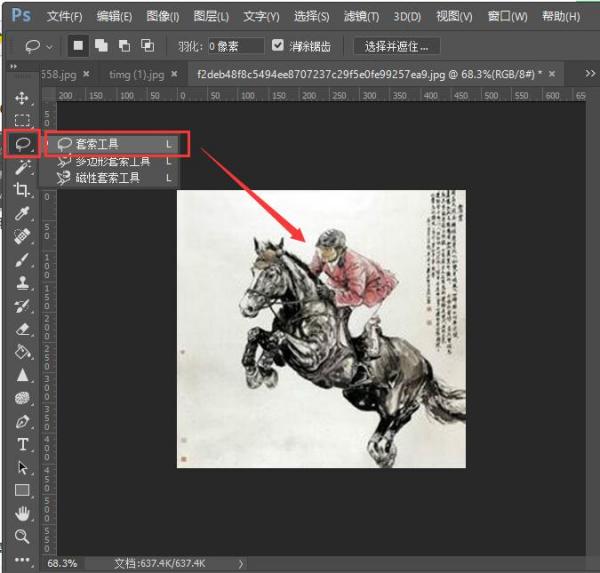Close the f2deb48f...jpg document tab
Screen dimensions: 600x573
tap(552, 73)
